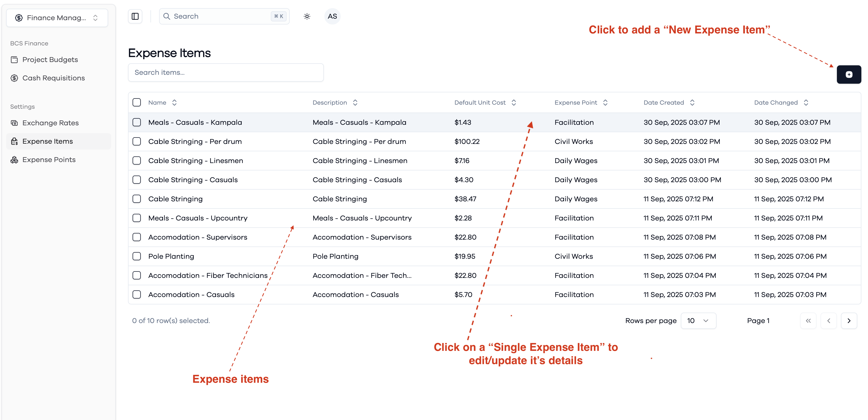Expand the Finance Management app switcher

coord(57,18)
